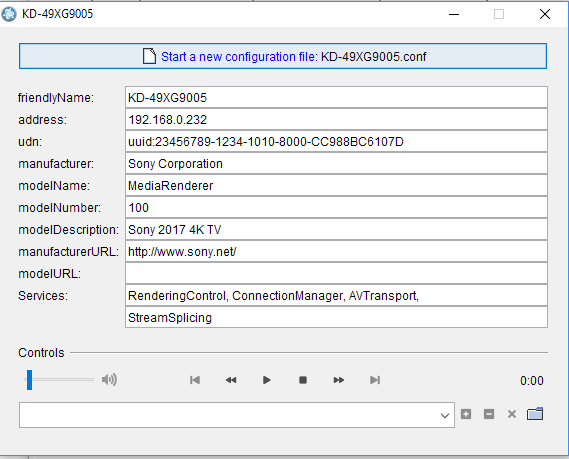This screenshot has width=569, height=459.
Task: Click the fast forward button
Action: click(338, 380)
